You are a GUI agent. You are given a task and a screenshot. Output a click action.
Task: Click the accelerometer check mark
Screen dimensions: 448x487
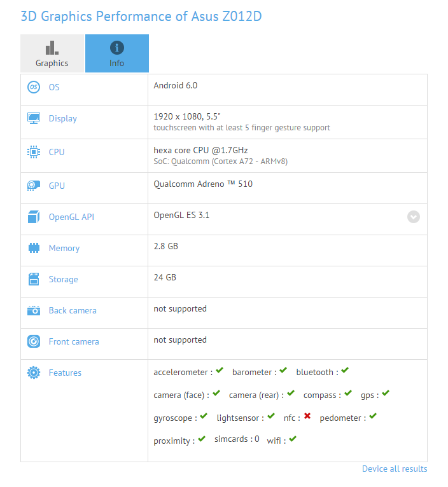[220, 370]
